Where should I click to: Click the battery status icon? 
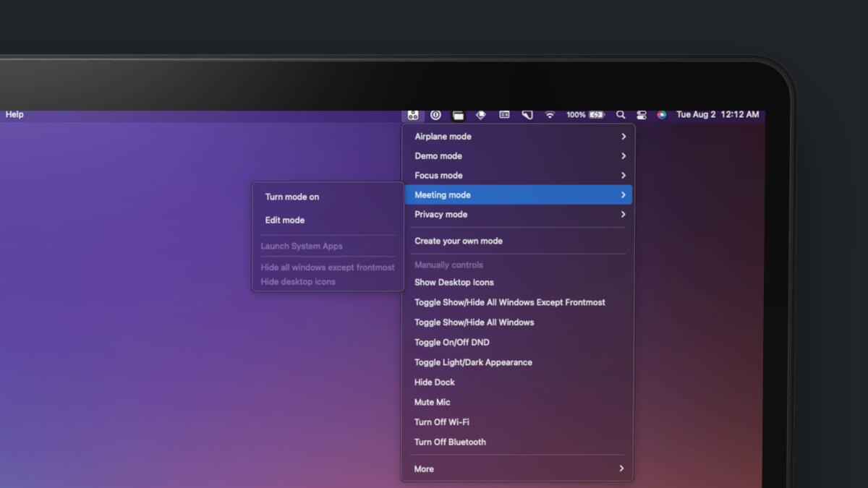point(597,115)
